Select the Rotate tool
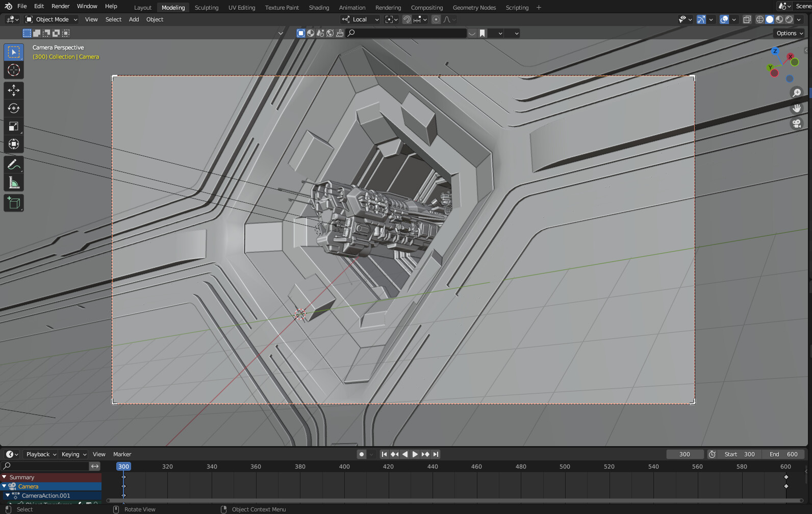The height and width of the screenshot is (514, 812). pyautogui.click(x=14, y=108)
